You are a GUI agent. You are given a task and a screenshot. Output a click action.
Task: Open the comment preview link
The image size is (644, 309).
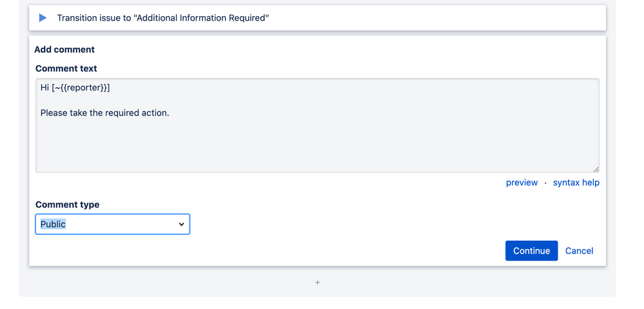click(522, 183)
